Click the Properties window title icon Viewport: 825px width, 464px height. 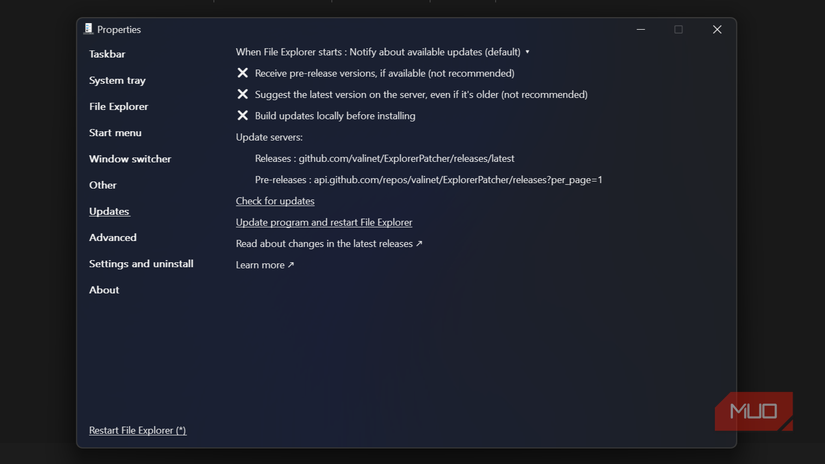pos(89,29)
